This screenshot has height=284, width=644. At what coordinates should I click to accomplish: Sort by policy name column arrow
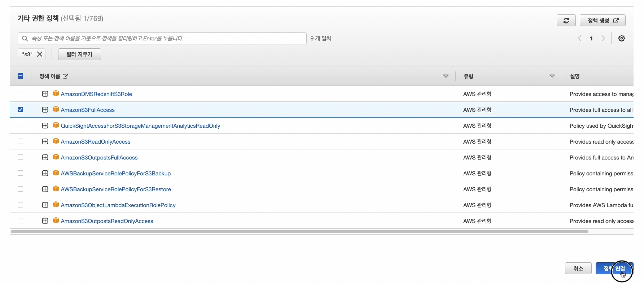pyautogui.click(x=446, y=76)
